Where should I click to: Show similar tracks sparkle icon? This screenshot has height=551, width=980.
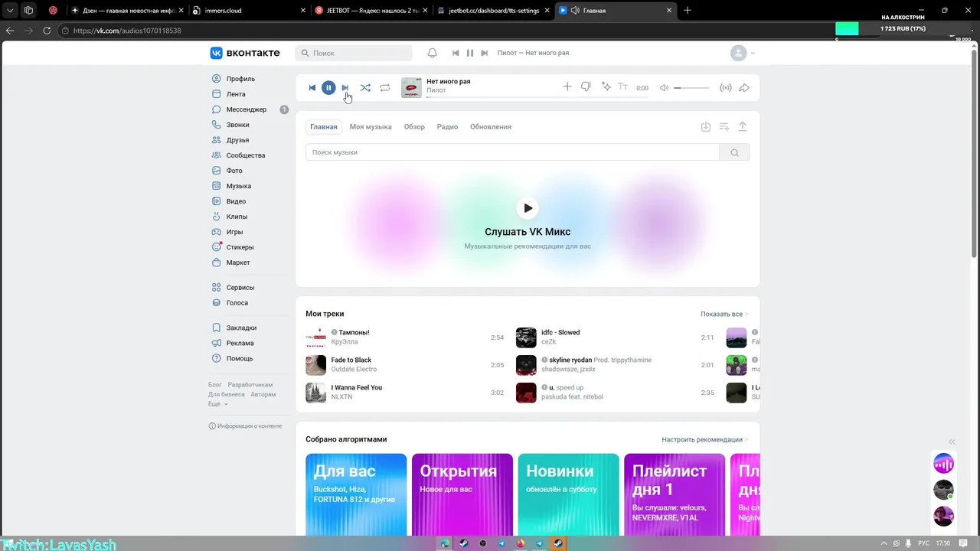coord(606,87)
